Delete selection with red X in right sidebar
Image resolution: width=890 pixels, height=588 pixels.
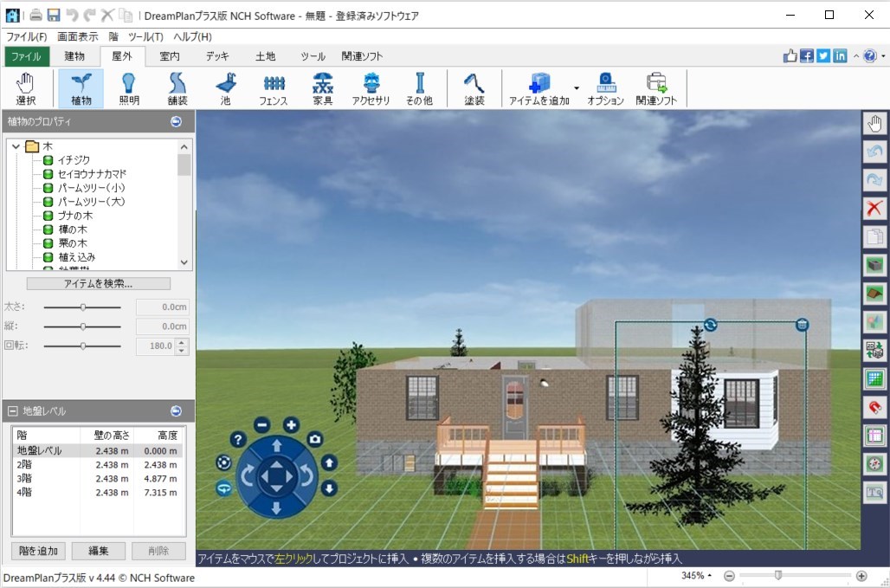click(874, 208)
